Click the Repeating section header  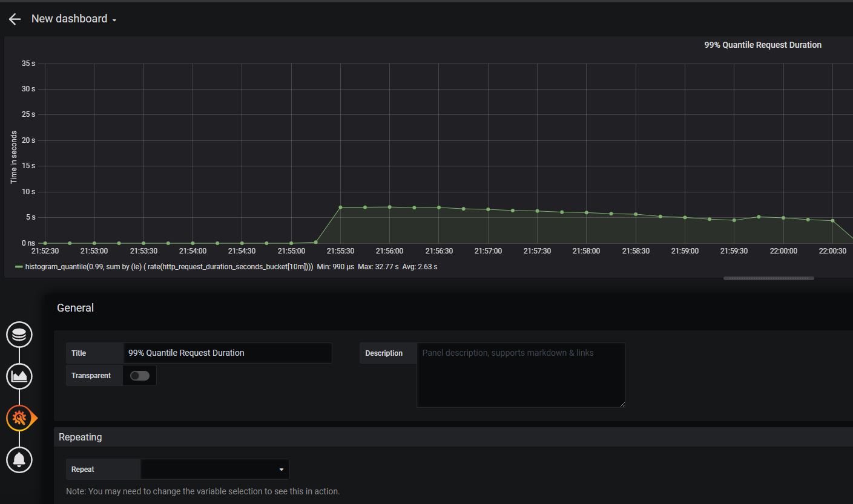pos(81,437)
